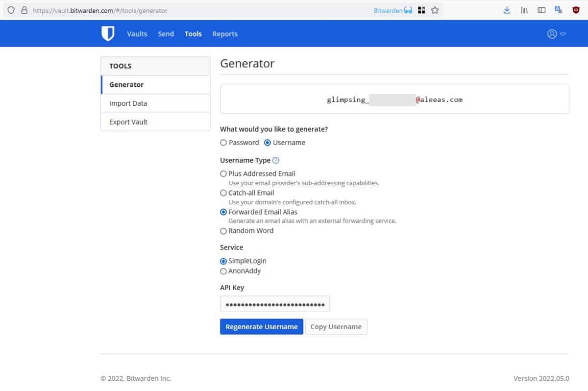Click the Bitwarden shield logo
Image resolution: width=588 pixels, height=391 pixels.
107,34
